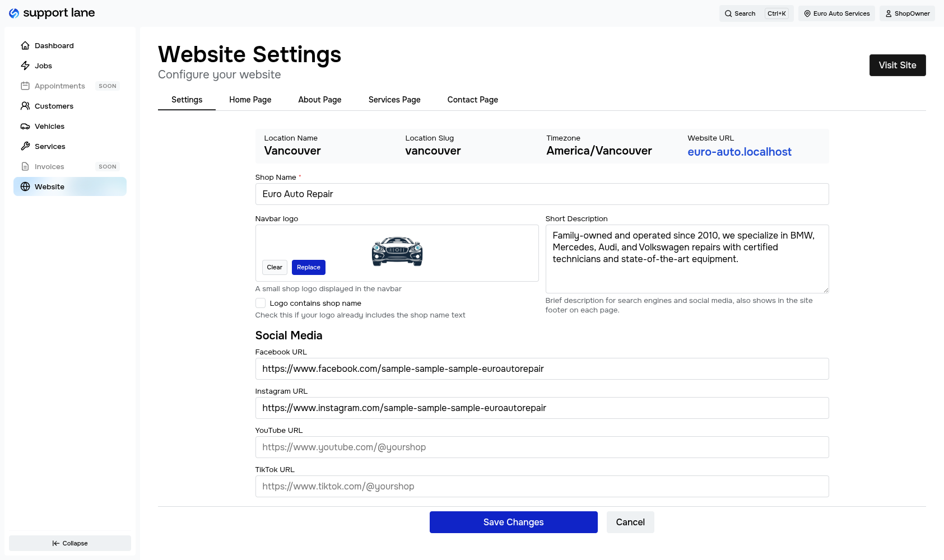Toggle the Logo contains shop name checkbox
The image size is (944, 560).
click(260, 302)
